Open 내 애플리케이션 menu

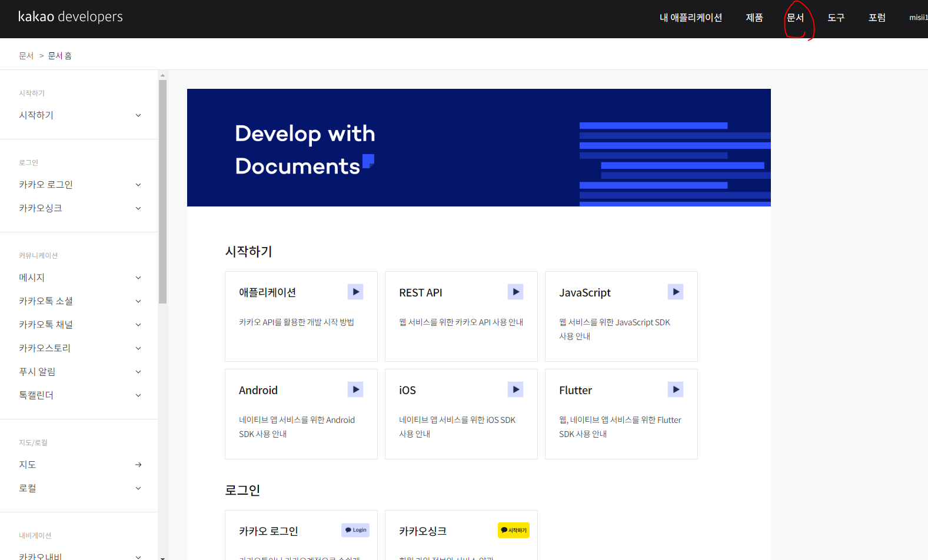click(x=691, y=18)
